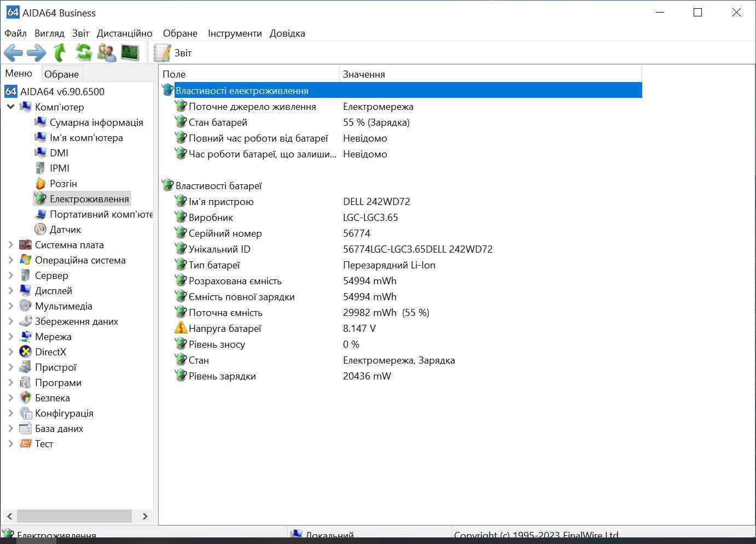The width and height of the screenshot is (756, 544).
Task: Click the Безпека shield icon
Action: coord(25,398)
